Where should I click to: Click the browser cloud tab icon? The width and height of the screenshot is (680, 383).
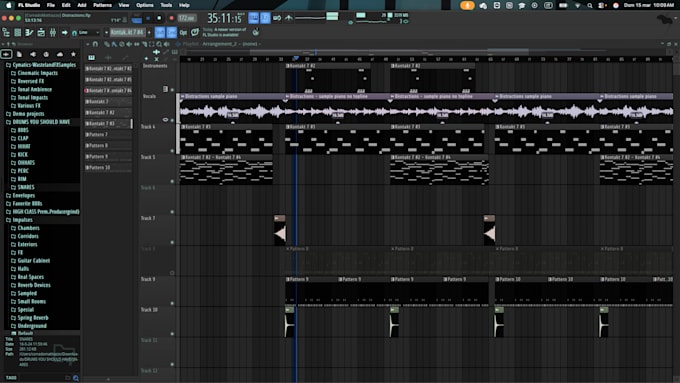coord(60,54)
